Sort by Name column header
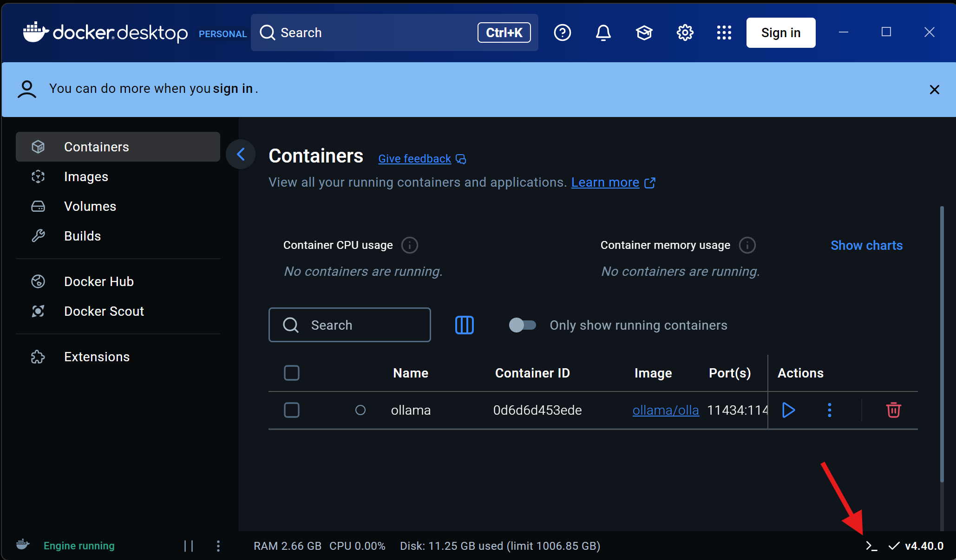956x560 pixels. click(x=411, y=373)
